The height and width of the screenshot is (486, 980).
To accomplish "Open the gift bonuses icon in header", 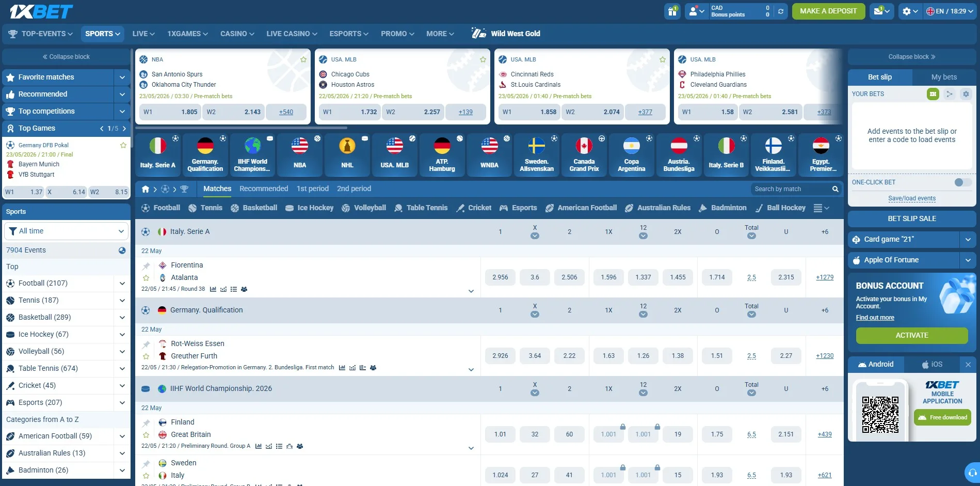I will click(x=672, y=11).
